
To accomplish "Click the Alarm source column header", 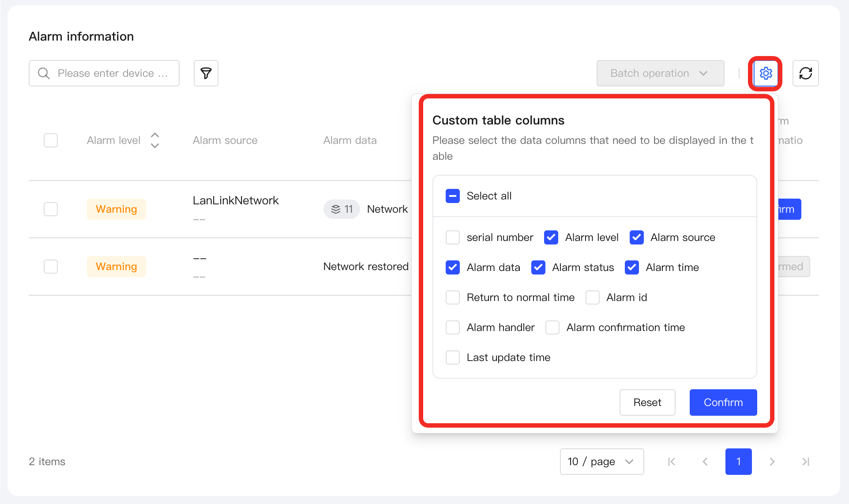I will coord(225,140).
